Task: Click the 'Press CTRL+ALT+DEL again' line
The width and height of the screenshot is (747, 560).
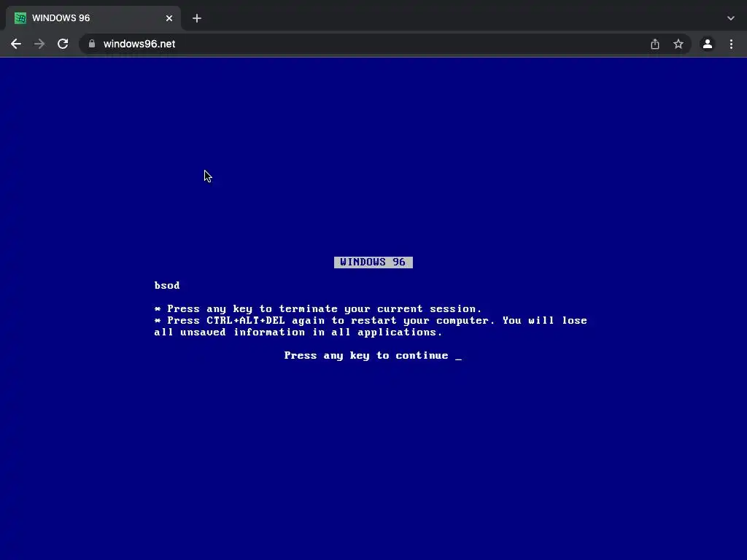Action: (x=371, y=321)
